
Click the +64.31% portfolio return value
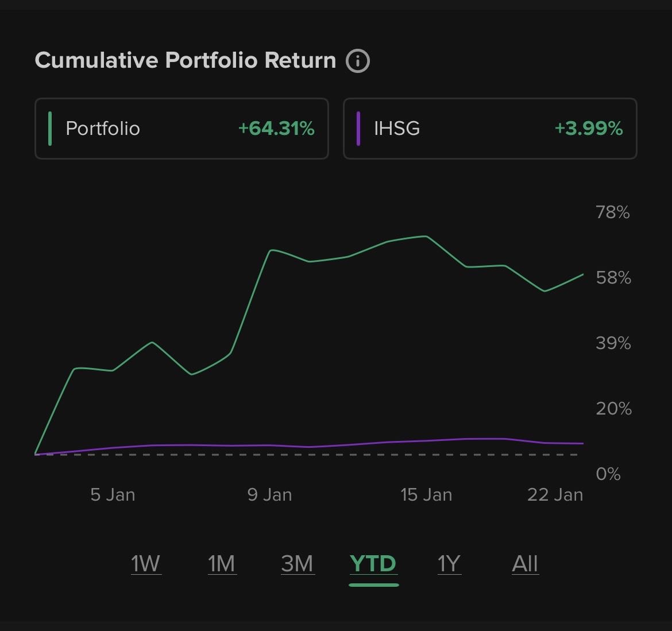tap(276, 128)
